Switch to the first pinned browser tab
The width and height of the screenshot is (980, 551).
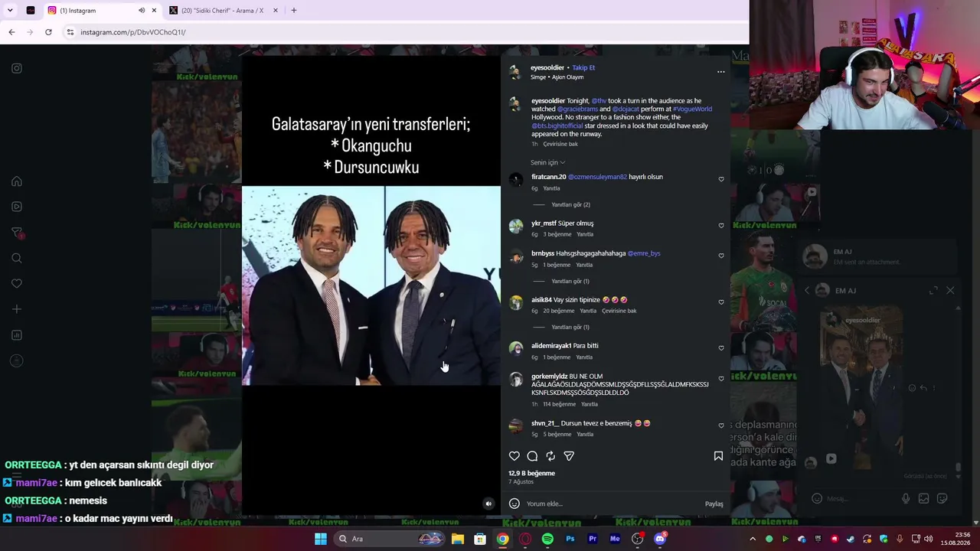(31, 11)
